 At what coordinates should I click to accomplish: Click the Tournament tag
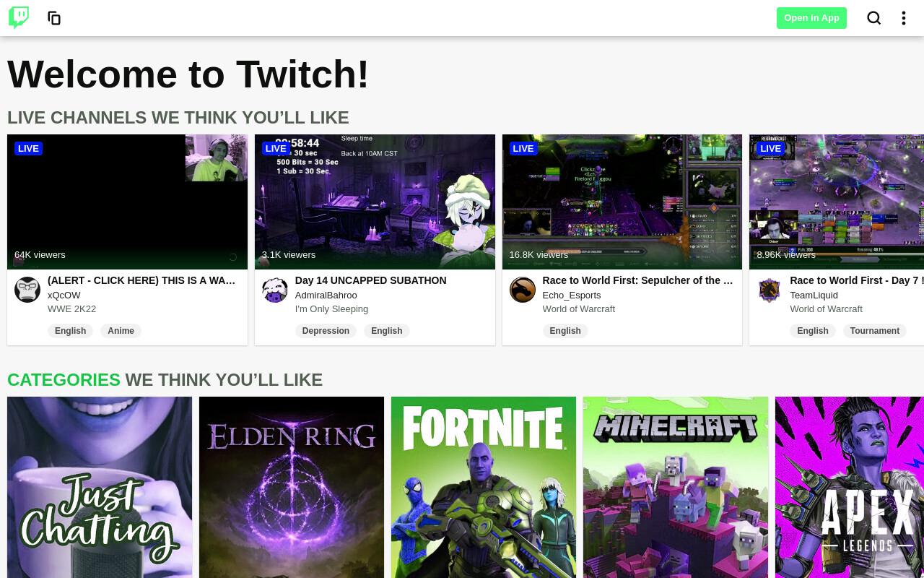pos(874,331)
